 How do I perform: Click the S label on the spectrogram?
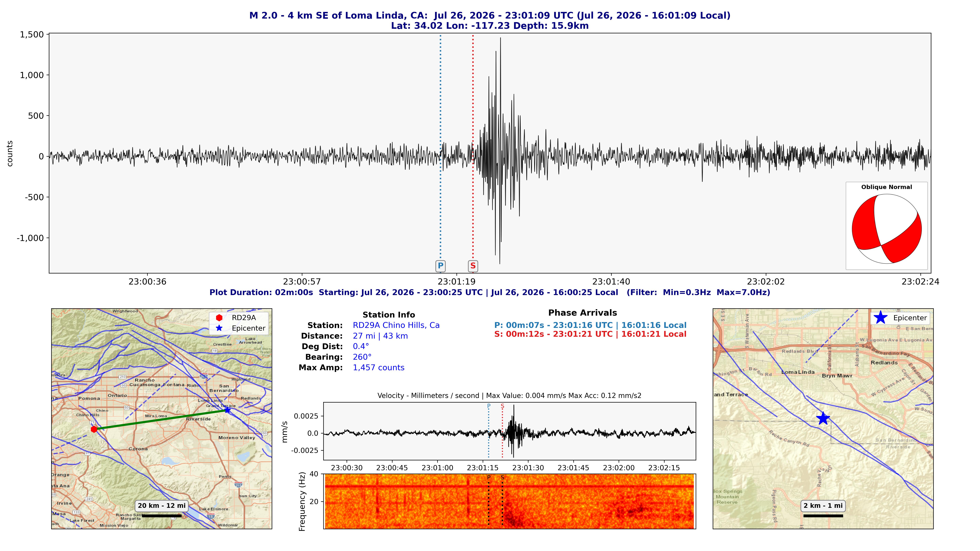pos(503,478)
